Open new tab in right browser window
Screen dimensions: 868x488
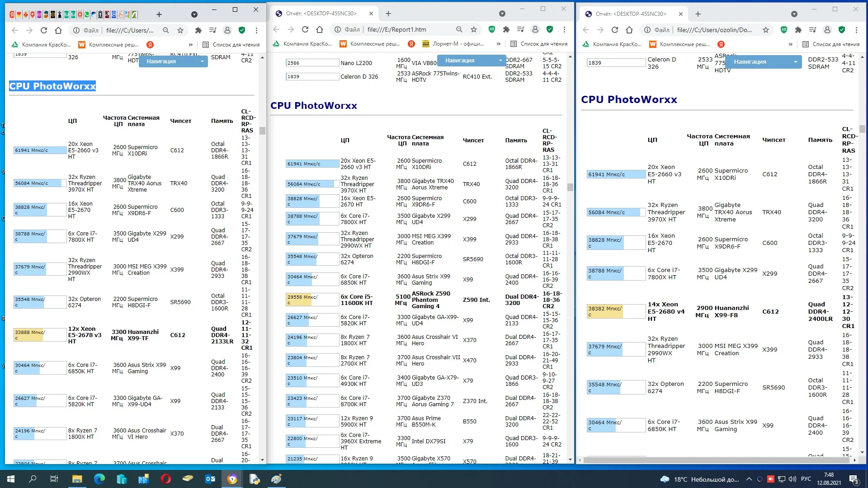(x=698, y=14)
